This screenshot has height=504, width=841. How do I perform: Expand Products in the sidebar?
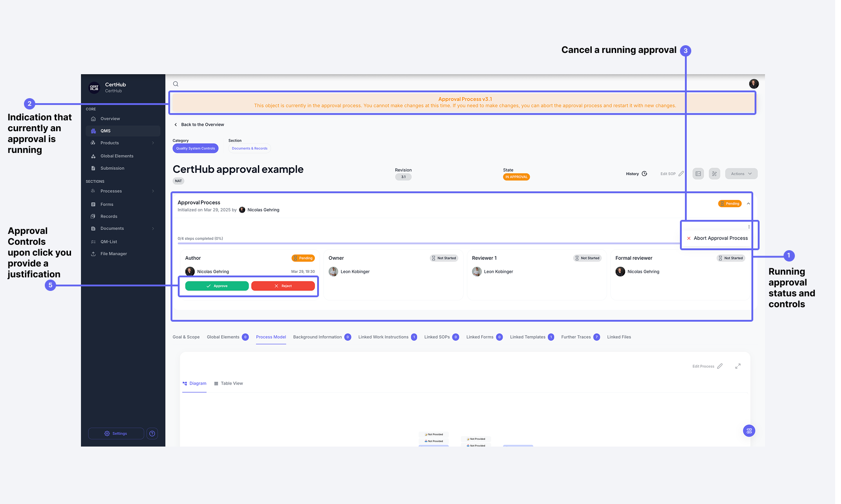pyautogui.click(x=153, y=143)
